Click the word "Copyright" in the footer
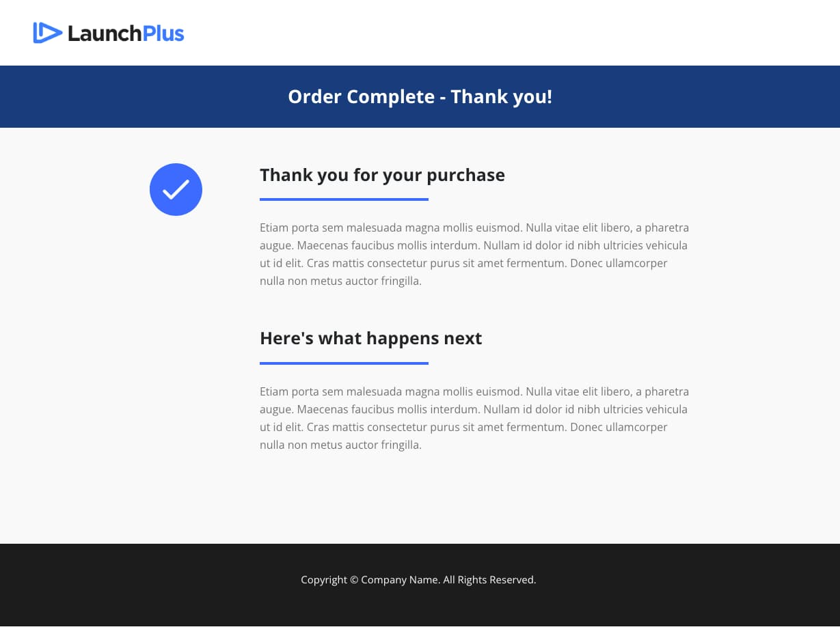 tap(324, 580)
